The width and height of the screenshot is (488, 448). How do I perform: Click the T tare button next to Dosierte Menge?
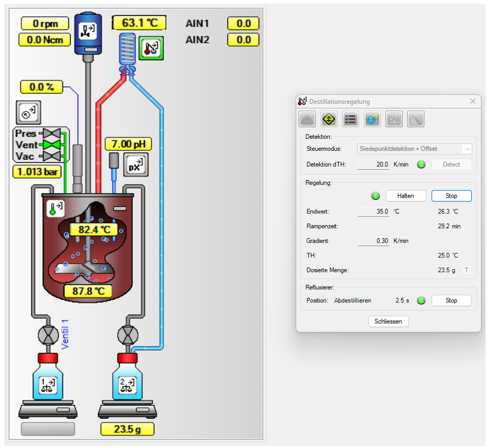tap(467, 270)
